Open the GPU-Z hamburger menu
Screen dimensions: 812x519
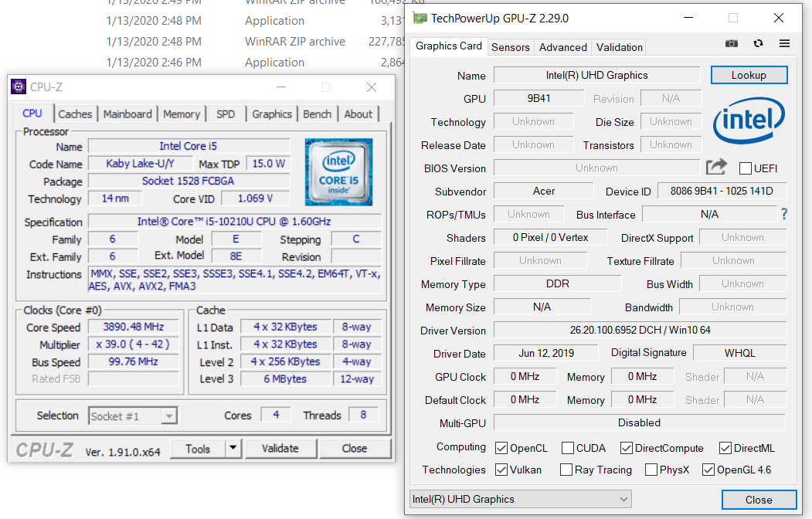(784, 43)
